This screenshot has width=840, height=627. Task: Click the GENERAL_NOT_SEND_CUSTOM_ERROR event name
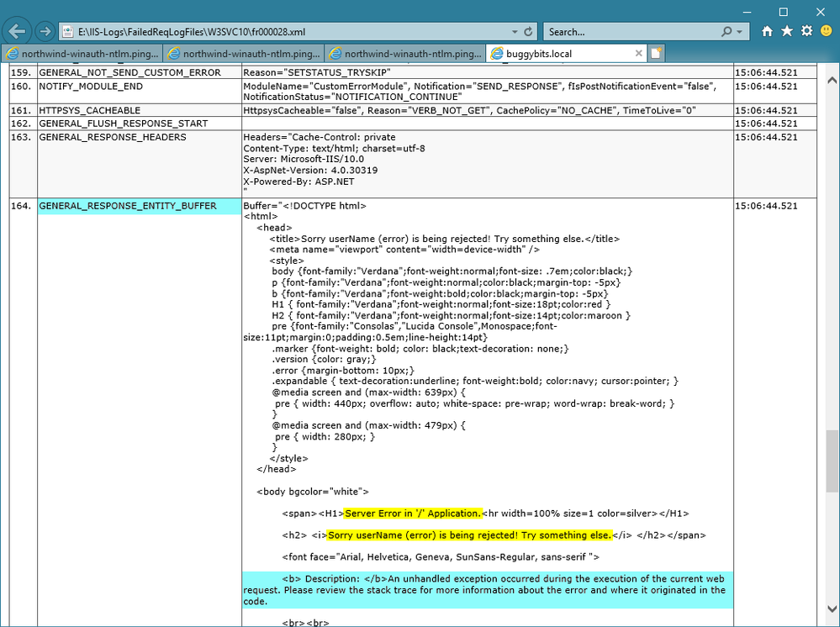(x=129, y=73)
